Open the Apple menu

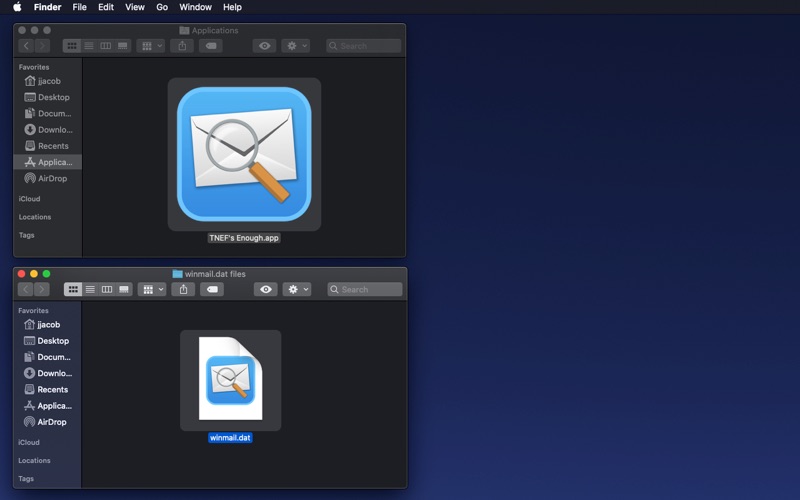(17, 7)
